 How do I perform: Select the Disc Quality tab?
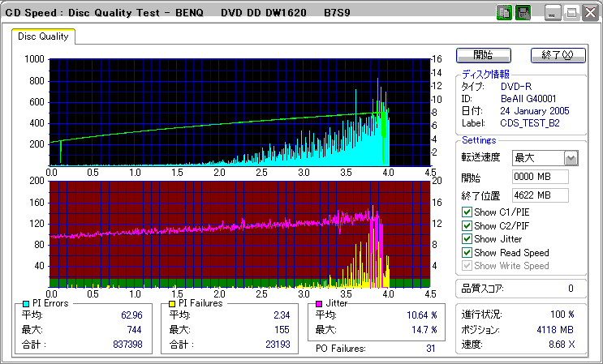point(43,36)
